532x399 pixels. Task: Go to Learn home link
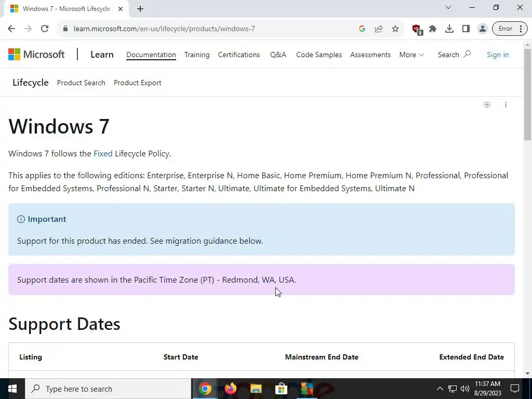102,55
